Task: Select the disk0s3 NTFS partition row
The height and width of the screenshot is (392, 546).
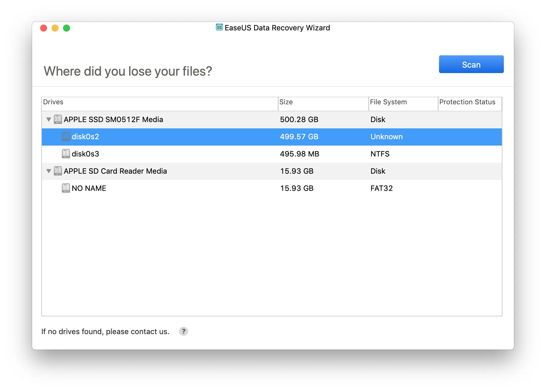Action: (272, 154)
